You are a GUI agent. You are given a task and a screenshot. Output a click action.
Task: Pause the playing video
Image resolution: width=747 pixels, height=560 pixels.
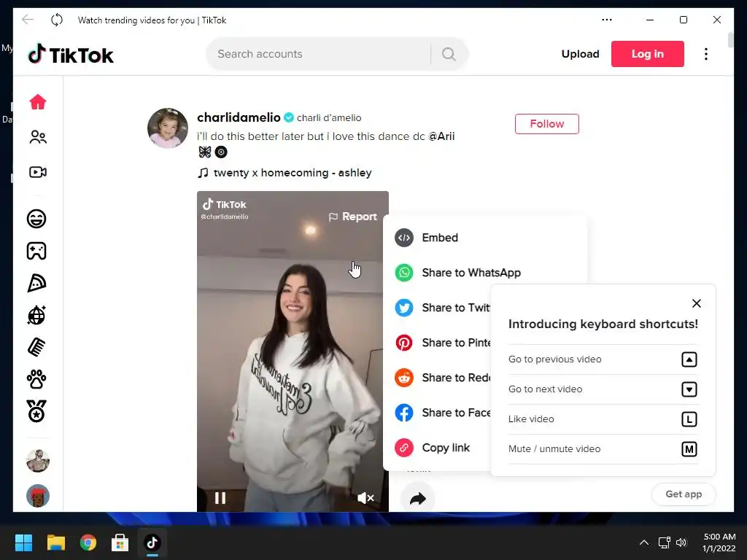[x=220, y=498]
